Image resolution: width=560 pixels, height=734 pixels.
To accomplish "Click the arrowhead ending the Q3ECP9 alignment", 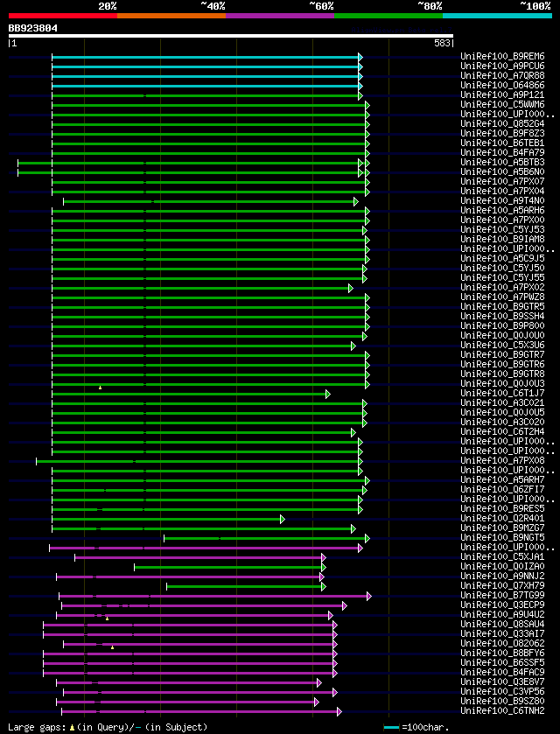I will pos(345,605).
